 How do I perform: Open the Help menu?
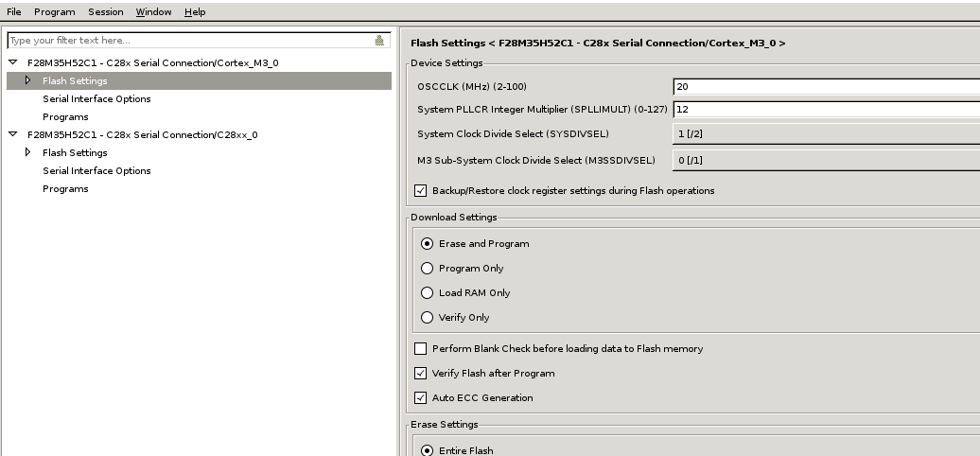tap(195, 12)
